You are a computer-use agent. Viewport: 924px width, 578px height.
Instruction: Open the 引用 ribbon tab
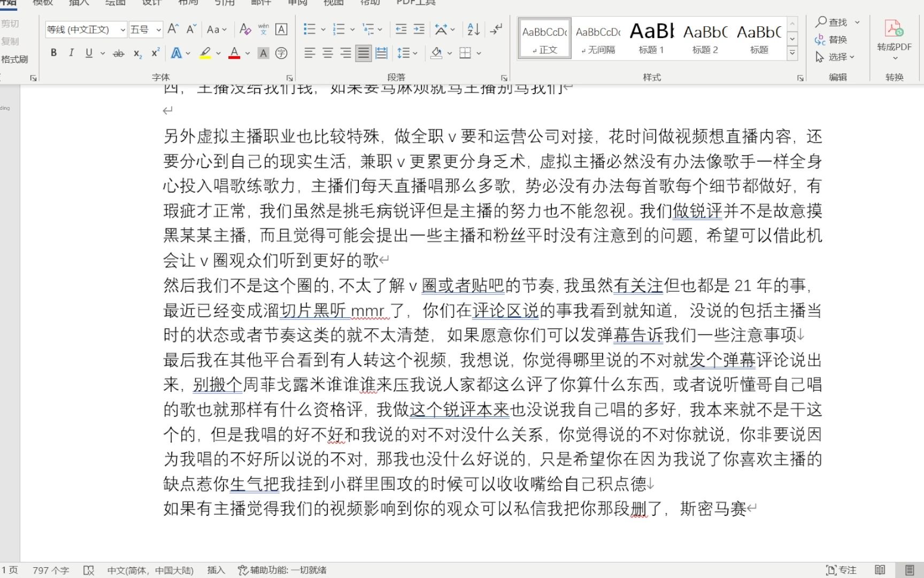225,3
